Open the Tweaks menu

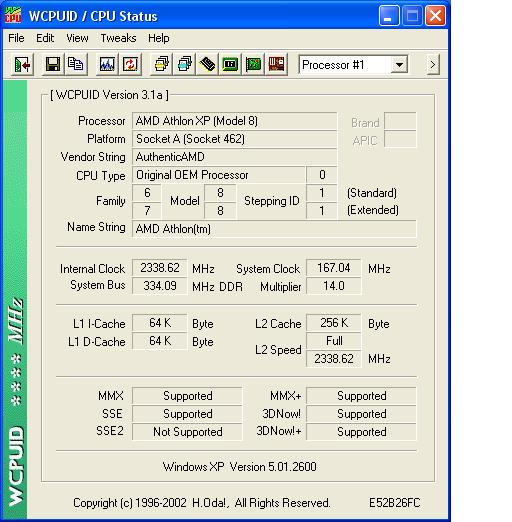pos(118,38)
